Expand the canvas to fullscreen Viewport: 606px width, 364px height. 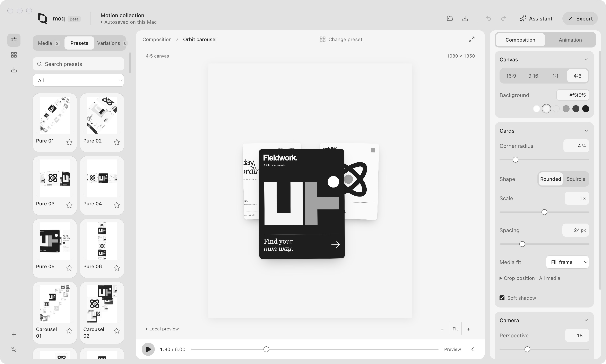pyautogui.click(x=472, y=40)
